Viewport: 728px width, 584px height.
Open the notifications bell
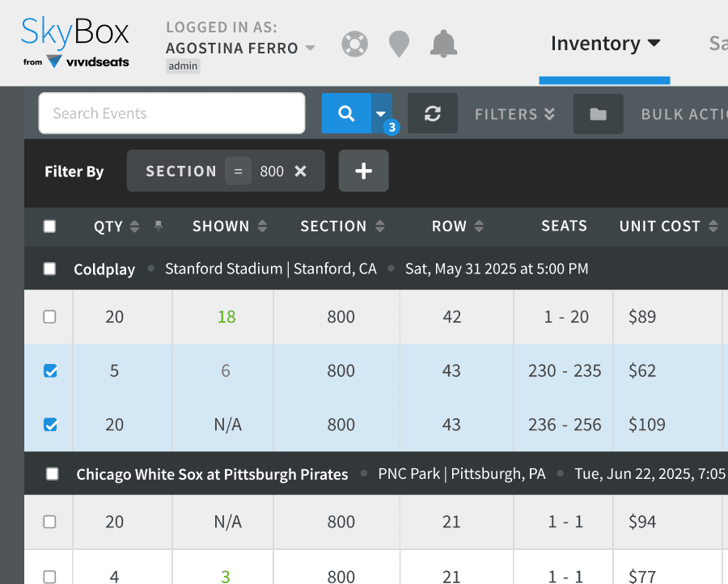point(443,44)
